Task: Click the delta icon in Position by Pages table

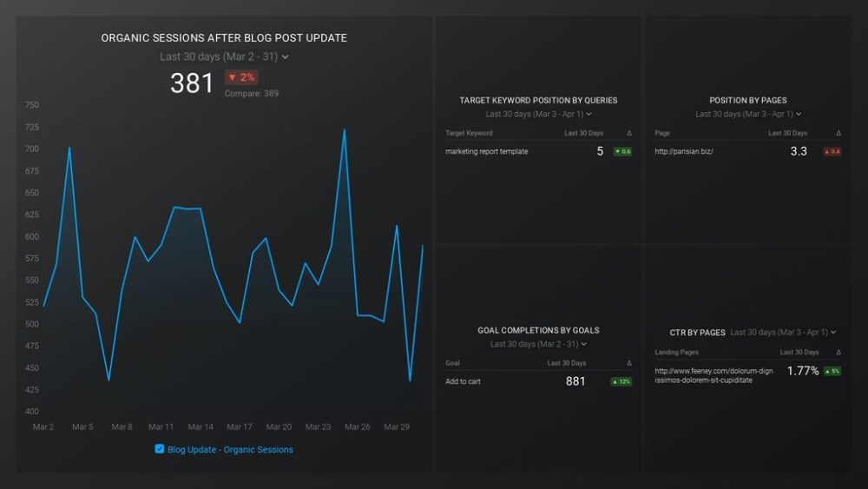Action: [x=838, y=133]
